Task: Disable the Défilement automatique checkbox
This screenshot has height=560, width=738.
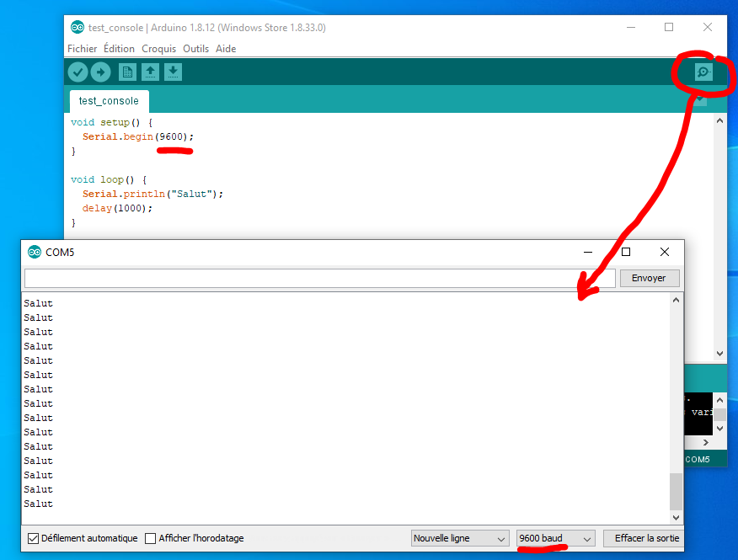Action: click(x=34, y=538)
